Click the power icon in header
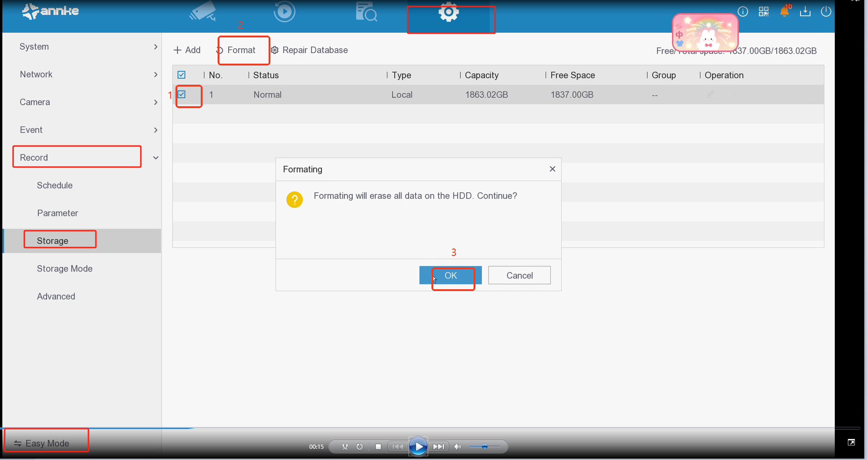The image size is (868, 460). pos(826,12)
